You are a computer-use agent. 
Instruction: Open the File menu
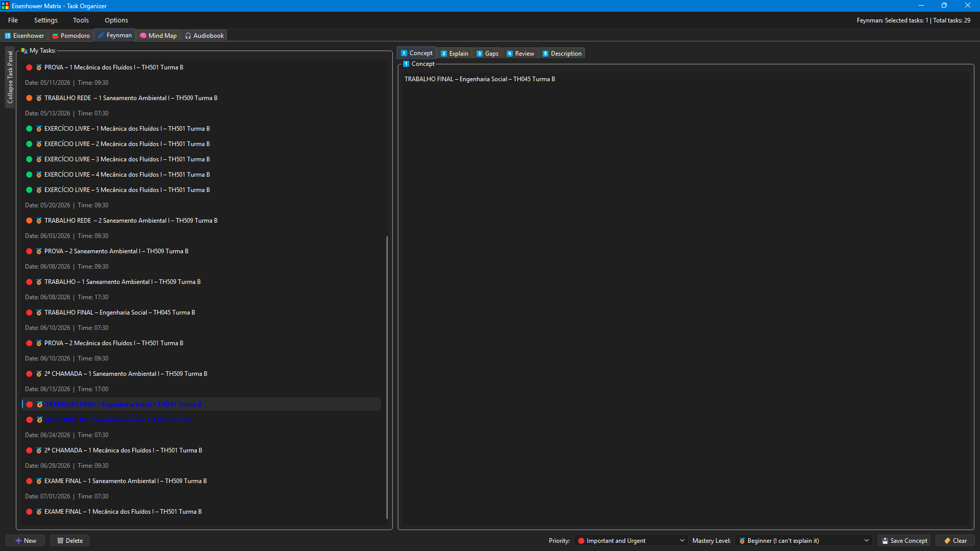tap(13, 20)
